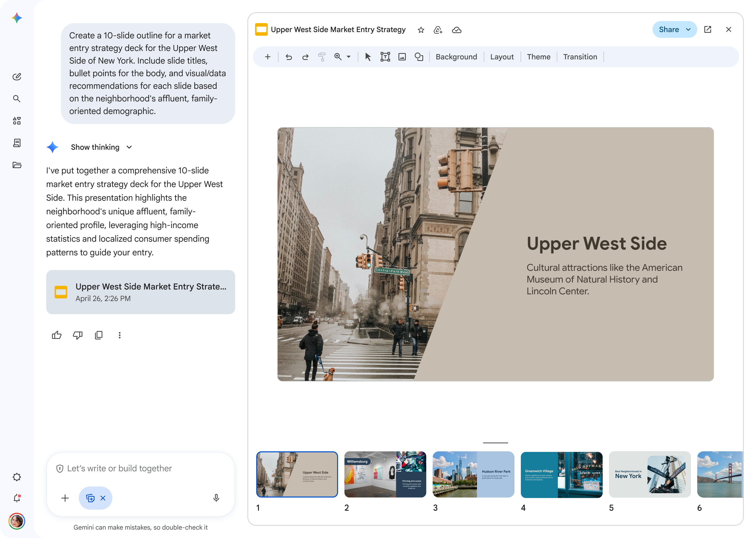Copy Gemini's response using the copy icon
The height and width of the screenshot is (538, 756).
coord(98,335)
